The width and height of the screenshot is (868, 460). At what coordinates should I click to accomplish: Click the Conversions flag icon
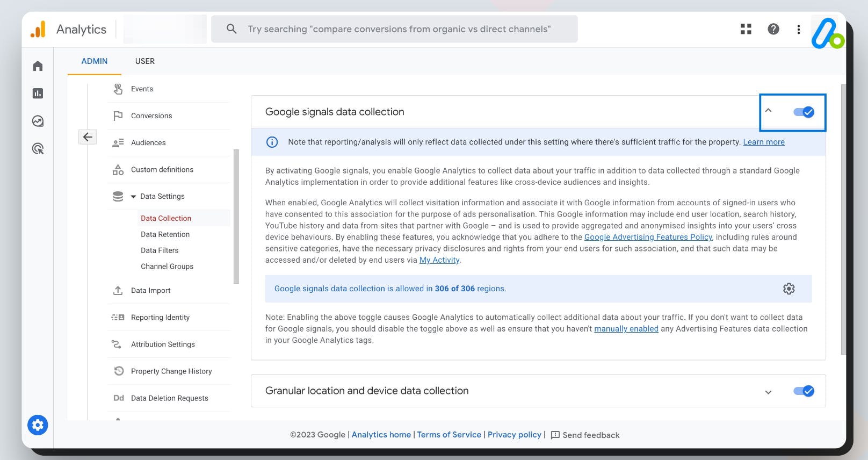point(118,116)
